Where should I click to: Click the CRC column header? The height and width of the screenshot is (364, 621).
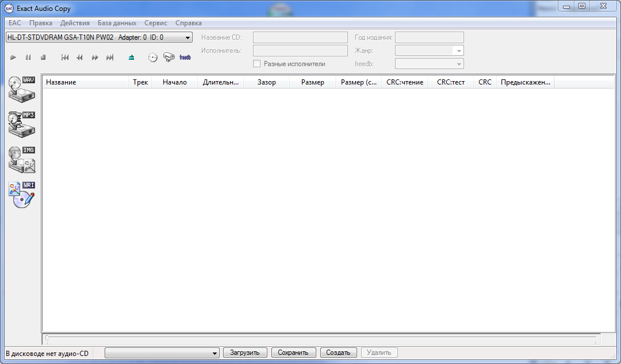tap(485, 82)
